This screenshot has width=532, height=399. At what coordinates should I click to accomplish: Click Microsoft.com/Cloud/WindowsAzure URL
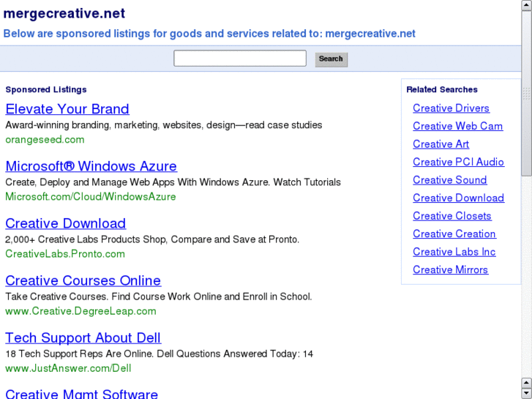[x=91, y=197]
